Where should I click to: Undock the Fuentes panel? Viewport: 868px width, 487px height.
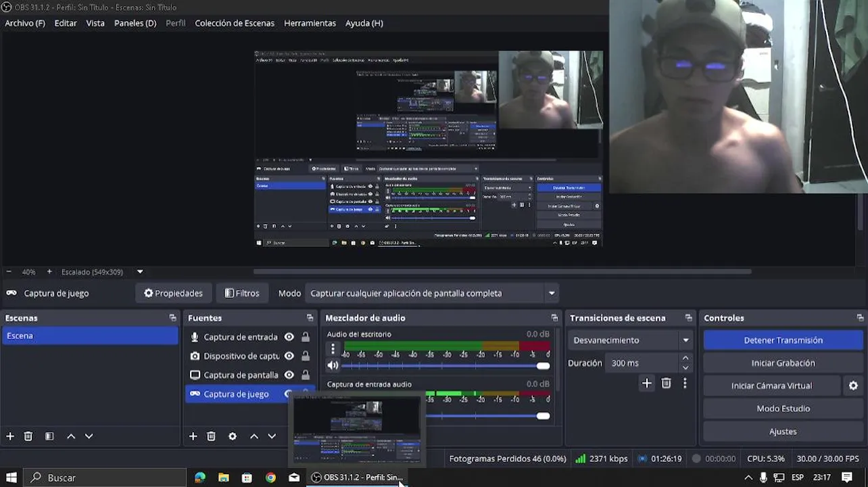pos(310,318)
